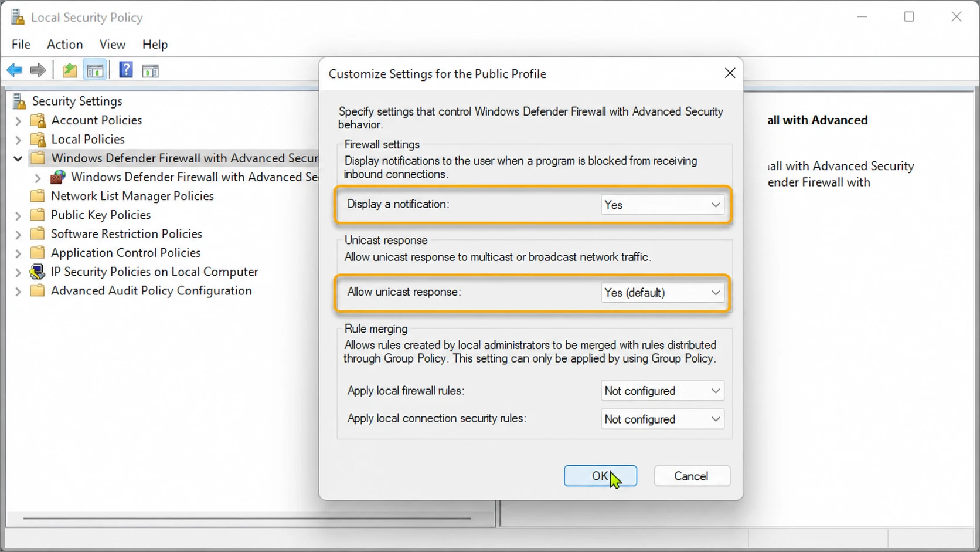Click the IP Security Policies icon
The image size is (980, 552).
point(38,272)
